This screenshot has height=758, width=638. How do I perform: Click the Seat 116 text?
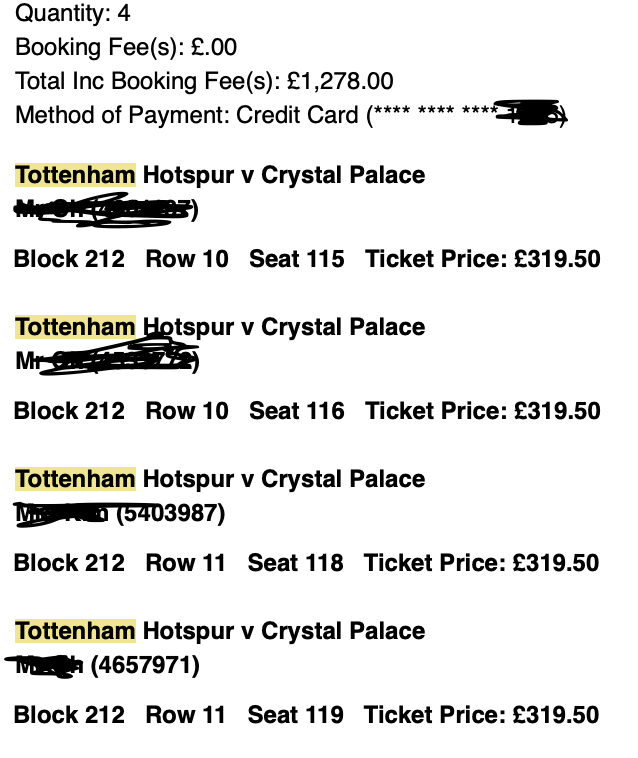pyautogui.click(x=296, y=411)
